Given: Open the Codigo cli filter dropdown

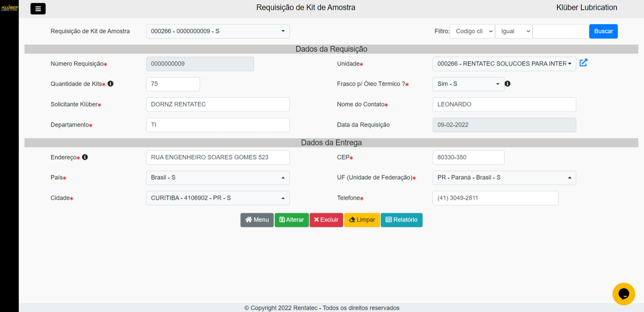Looking at the screenshot, I should click(x=472, y=31).
